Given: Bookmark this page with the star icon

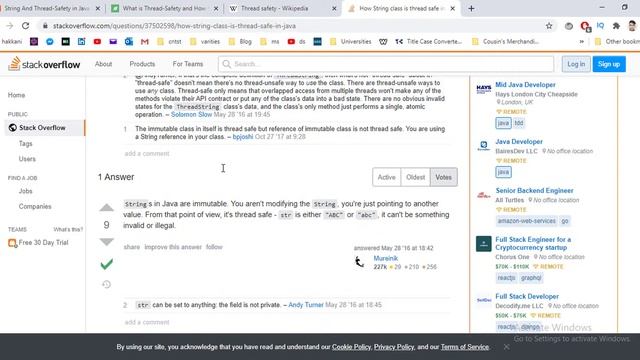Looking at the screenshot, I should (x=549, y=26).
